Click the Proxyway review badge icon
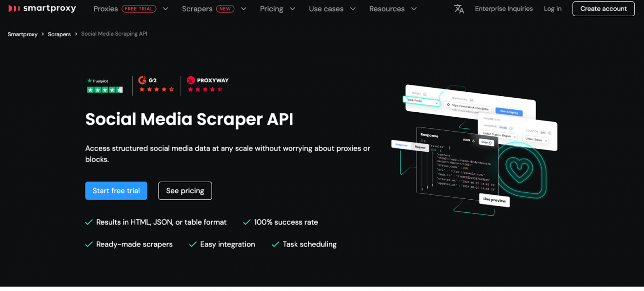Screen dimensions: 644x291 [190, 80]
